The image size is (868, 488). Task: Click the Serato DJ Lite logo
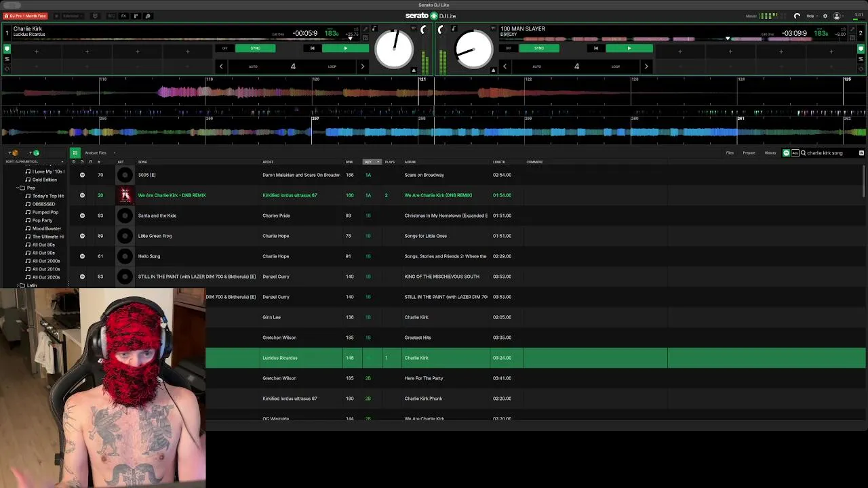(x=431, y=16)
